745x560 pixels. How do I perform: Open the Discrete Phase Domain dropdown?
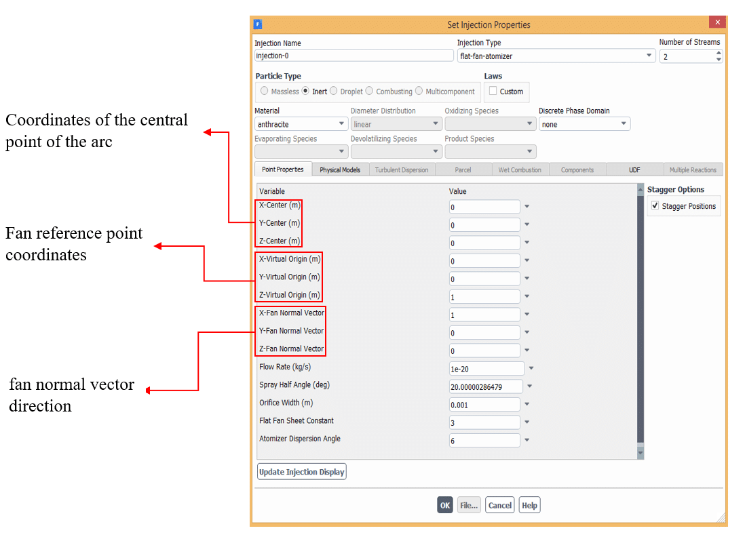pos(584,125)
